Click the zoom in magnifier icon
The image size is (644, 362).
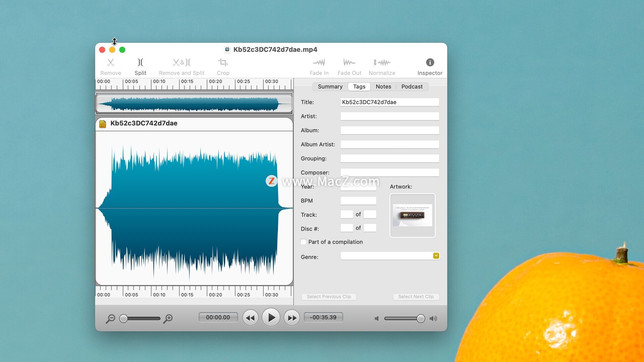168,319
